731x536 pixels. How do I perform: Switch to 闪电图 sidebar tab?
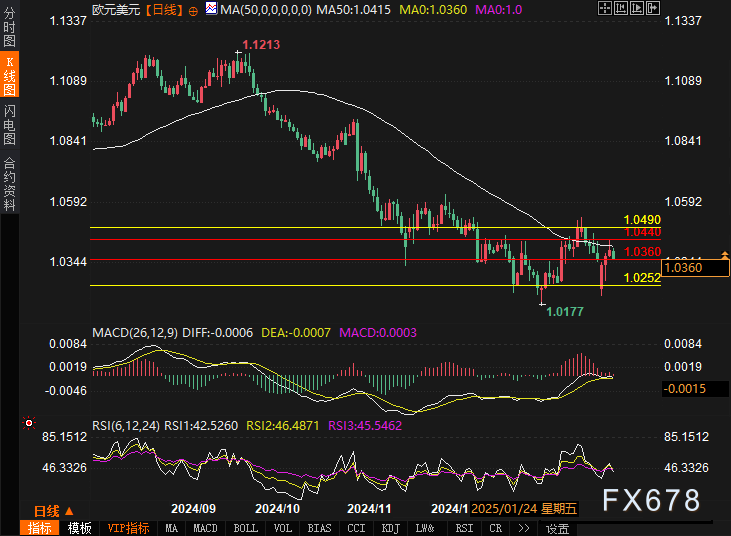9,124
